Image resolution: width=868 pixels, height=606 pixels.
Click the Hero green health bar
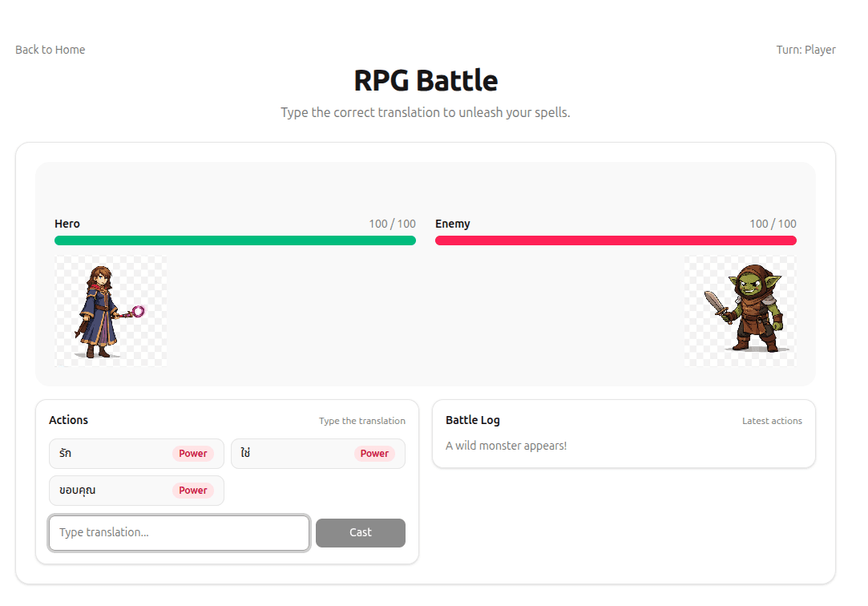pyautogui.click(x=234, y=240)
